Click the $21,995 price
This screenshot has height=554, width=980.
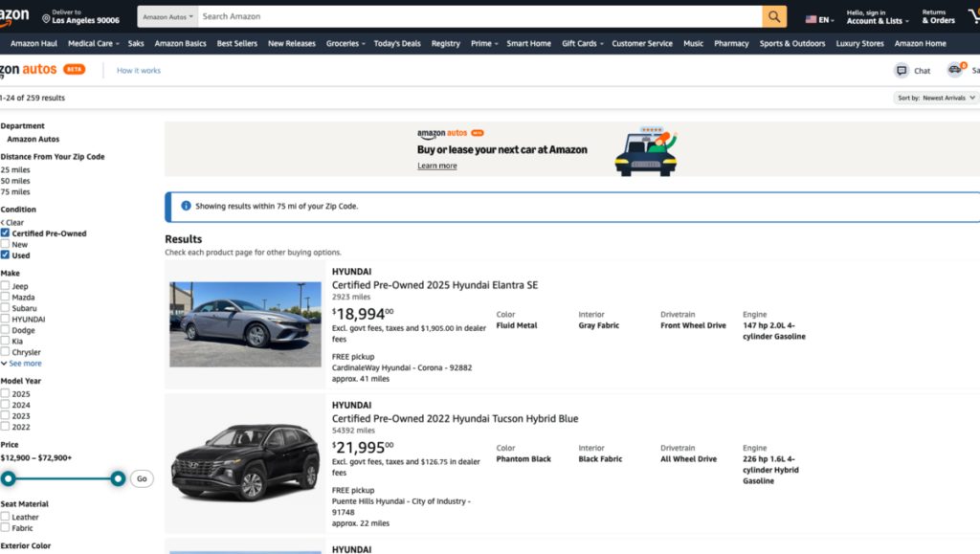click(x=363, y=447)
